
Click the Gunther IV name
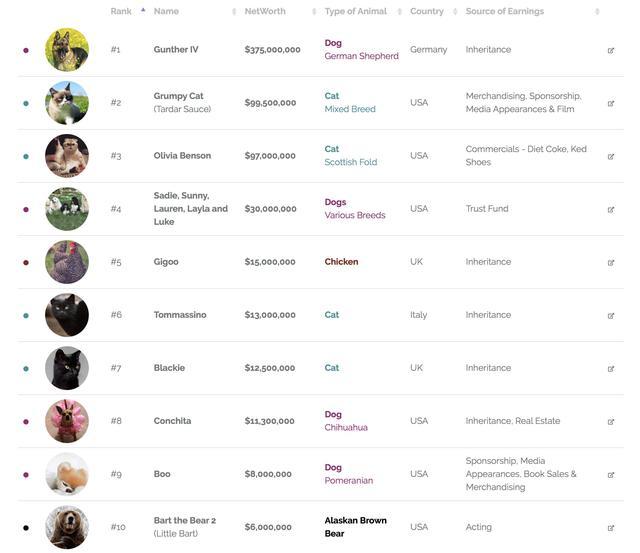coord(176,50)
